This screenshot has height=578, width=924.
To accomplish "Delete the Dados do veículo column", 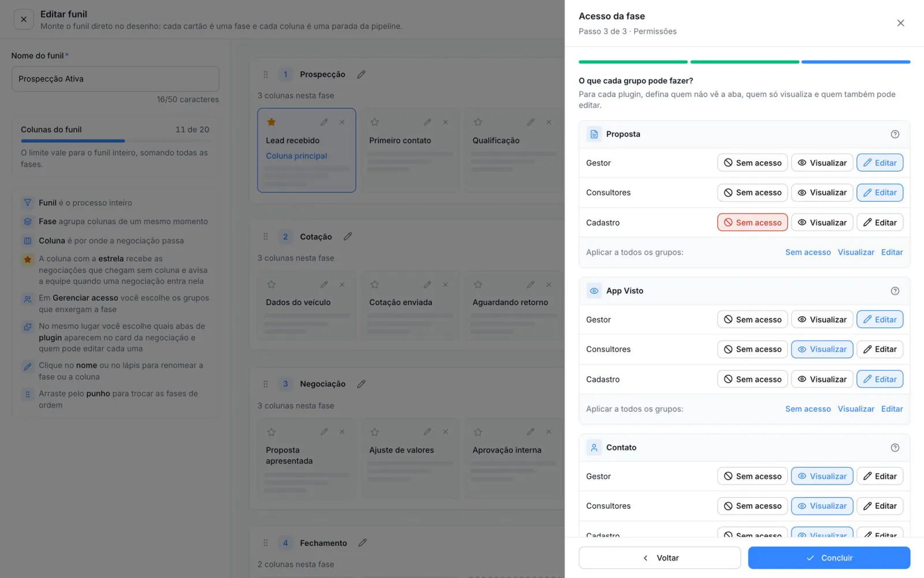I will 342,284.
